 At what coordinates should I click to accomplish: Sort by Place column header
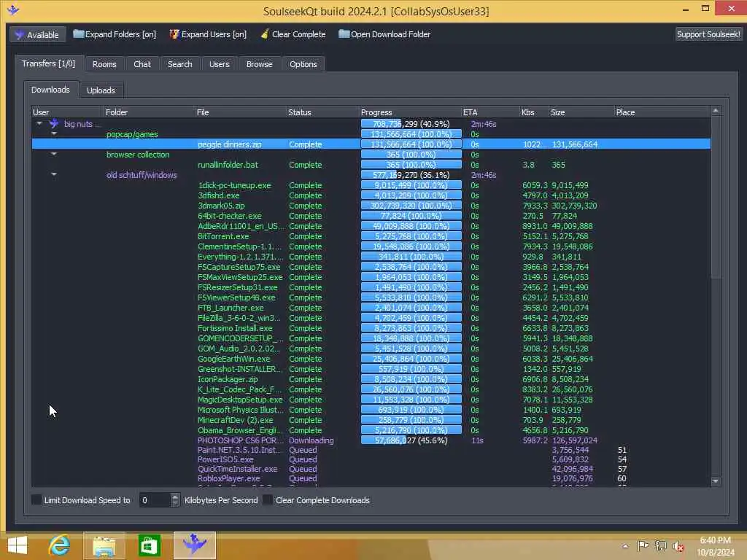point(662,112)
